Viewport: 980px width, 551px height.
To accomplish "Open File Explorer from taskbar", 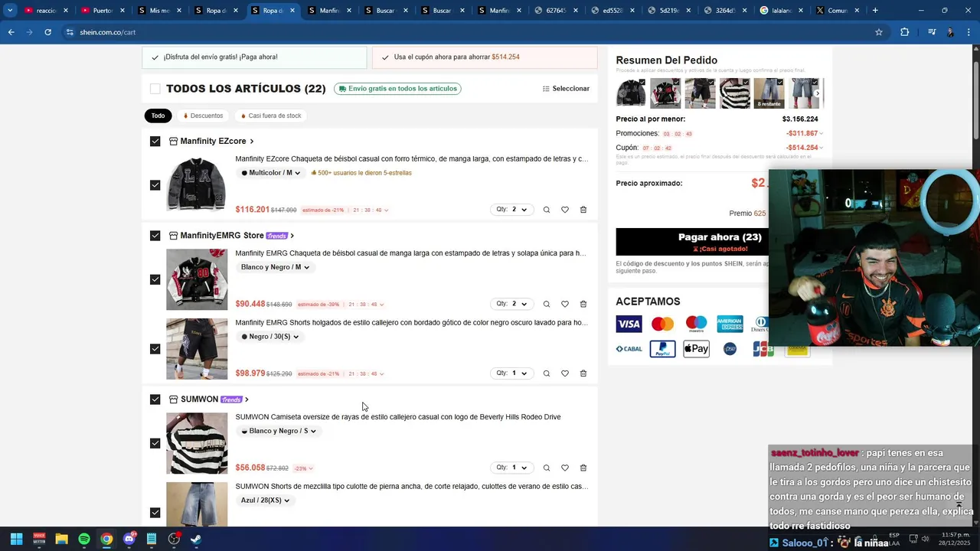I will coord(61,539).
